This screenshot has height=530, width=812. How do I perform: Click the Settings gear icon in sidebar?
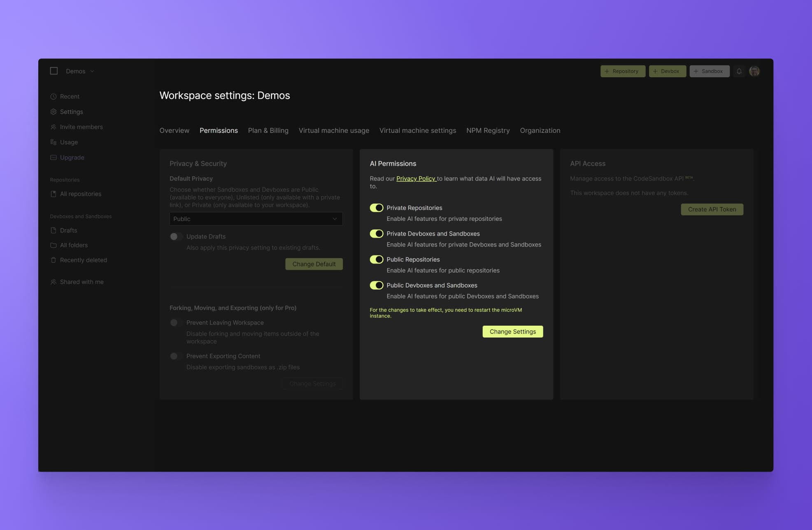click(54, 112)
